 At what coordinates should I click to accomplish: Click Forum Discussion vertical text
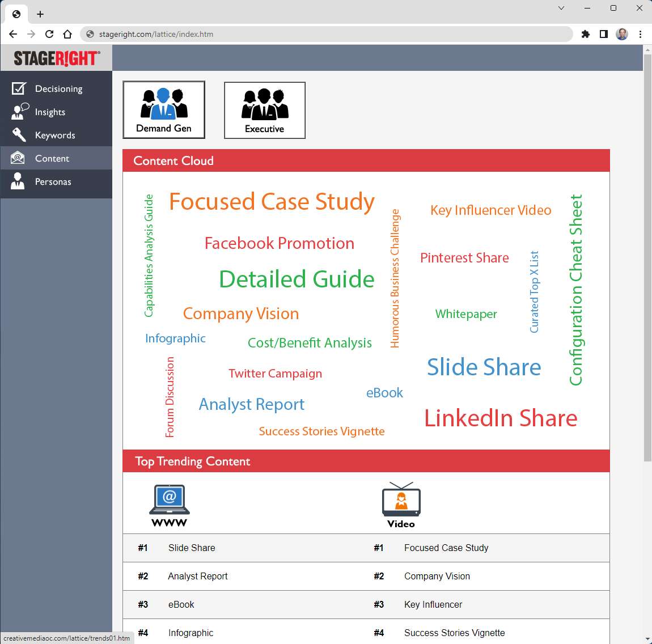170,397
